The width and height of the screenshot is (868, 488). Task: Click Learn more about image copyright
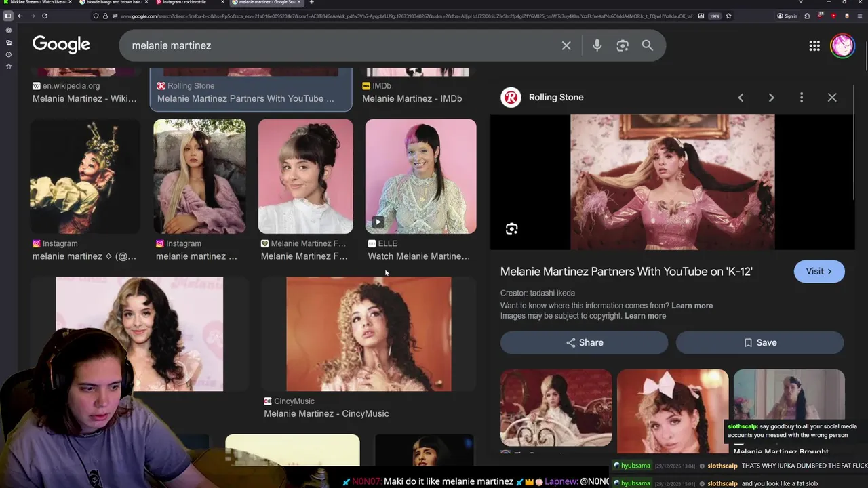point(645,316)
